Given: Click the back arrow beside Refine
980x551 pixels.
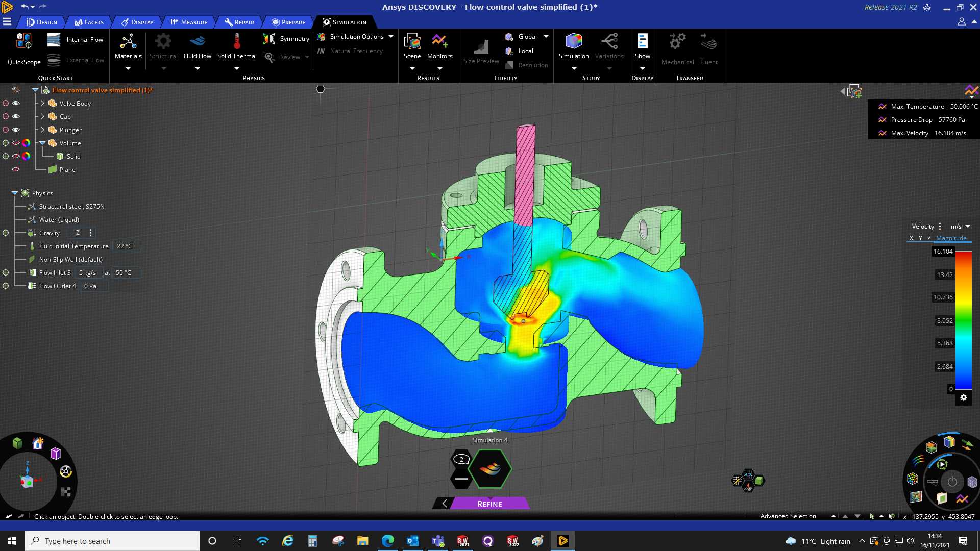Looking at the screenshot, I should pyautogui.click(x=444, y=504).
